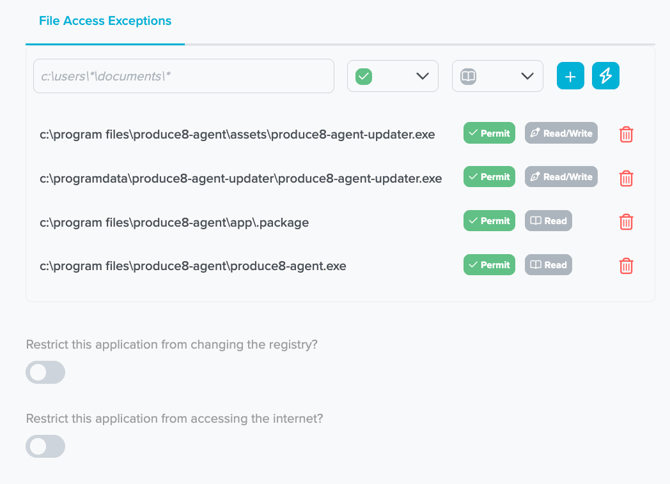Click Read/Write badge for assets updater exe
This screenshot has height=484, width=670.
(x=561, y=133)
